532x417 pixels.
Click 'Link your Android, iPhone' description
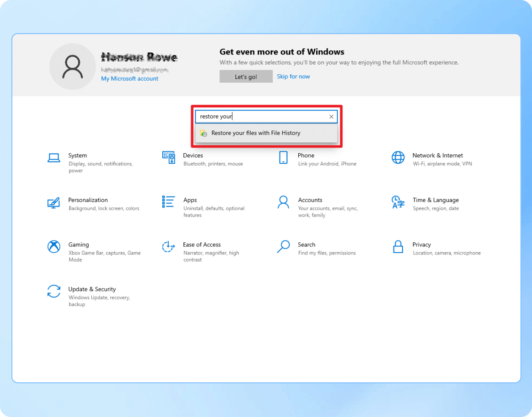click(327, 164)
